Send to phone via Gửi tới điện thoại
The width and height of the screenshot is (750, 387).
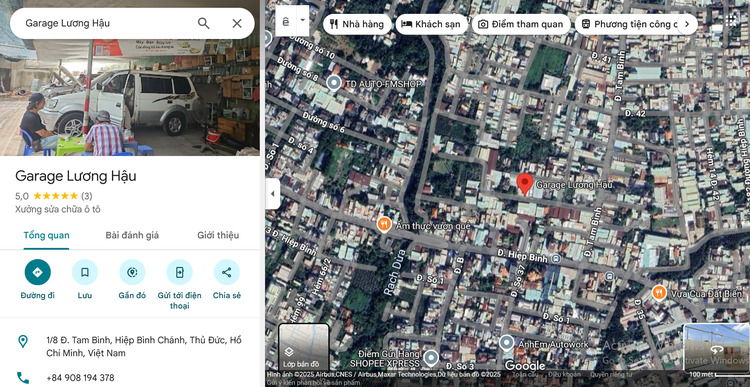pyautogui.click(x=179, y=272)
